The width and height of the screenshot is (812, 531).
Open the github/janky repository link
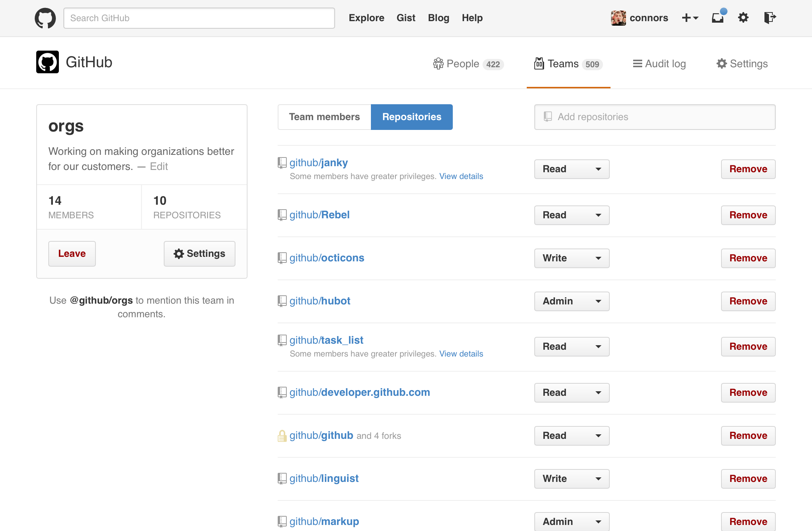(318, 163)
